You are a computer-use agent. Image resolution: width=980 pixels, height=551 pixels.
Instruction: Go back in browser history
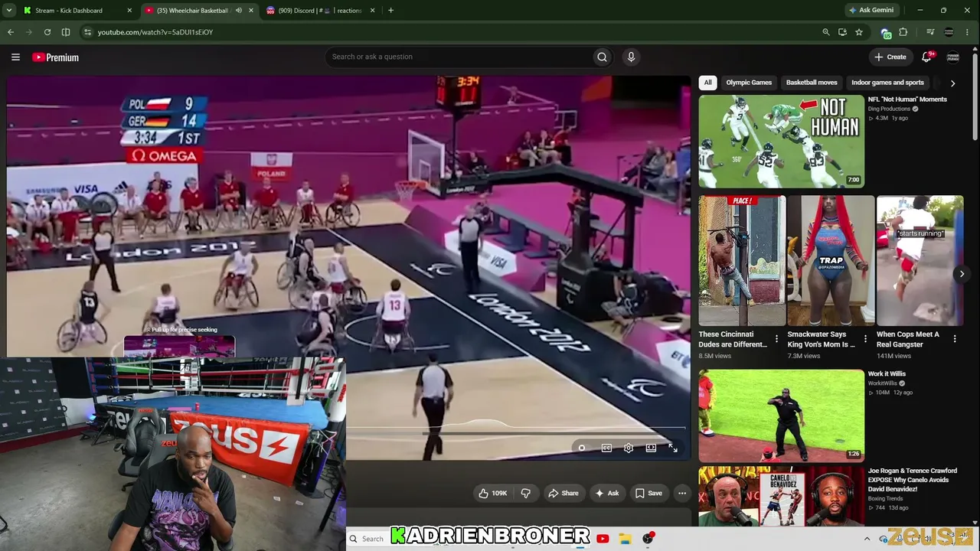[11, 32]
